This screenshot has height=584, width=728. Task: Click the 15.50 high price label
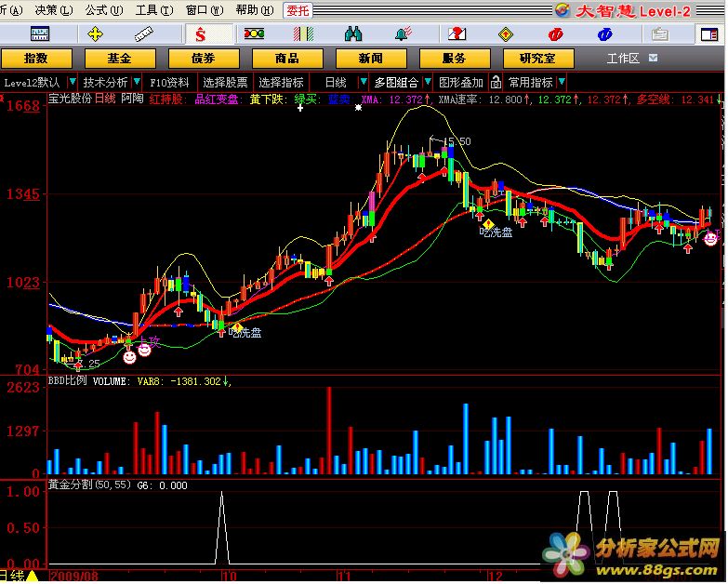tap(457, 141)
